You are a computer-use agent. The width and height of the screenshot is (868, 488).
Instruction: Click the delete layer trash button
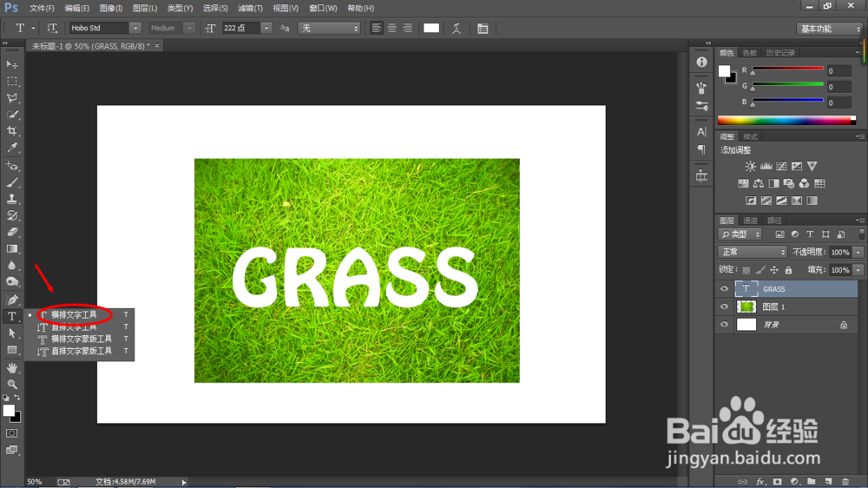click(845, 481)
